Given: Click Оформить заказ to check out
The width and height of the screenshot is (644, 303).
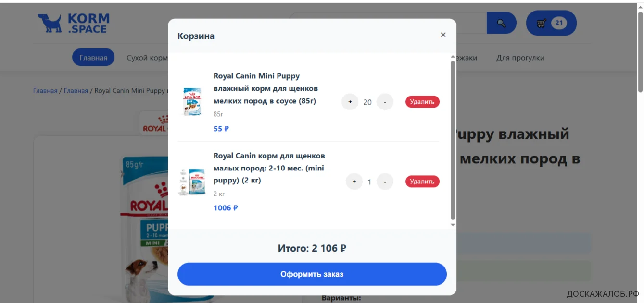Looking at the screenshot, I should pos(312,274).
